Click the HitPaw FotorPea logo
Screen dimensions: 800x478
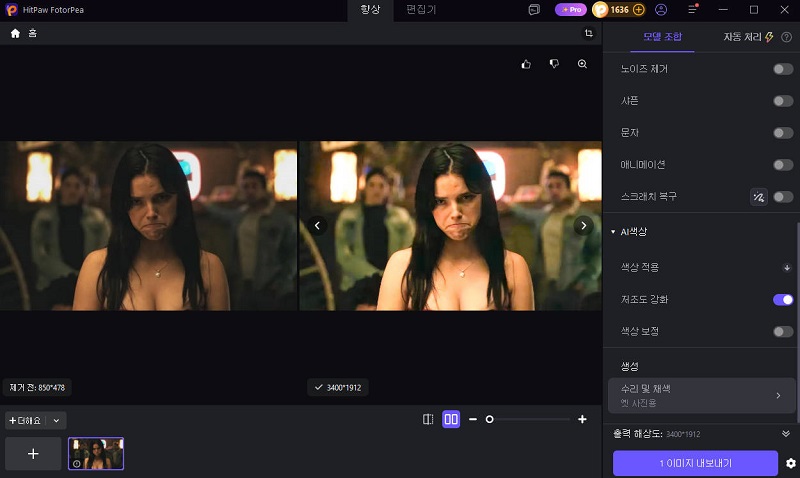(11, 10)
